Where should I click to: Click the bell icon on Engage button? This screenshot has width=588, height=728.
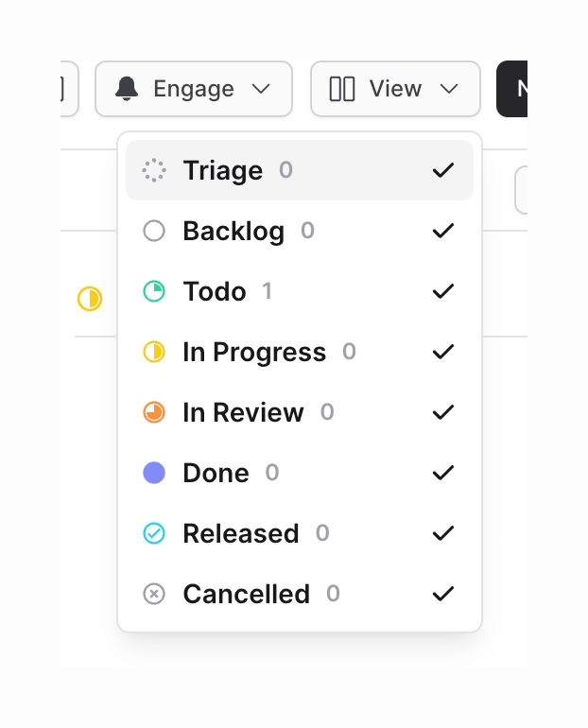127,89
